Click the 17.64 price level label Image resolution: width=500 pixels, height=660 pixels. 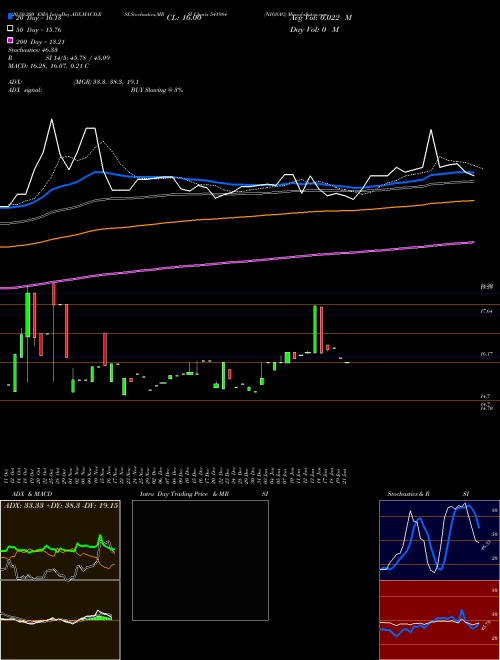click(x=487, y=311)
